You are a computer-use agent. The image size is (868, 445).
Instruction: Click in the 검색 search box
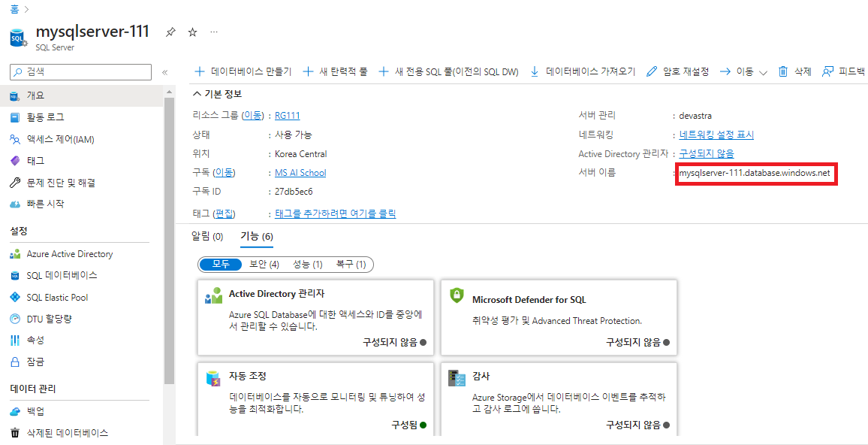pos(81,72)
